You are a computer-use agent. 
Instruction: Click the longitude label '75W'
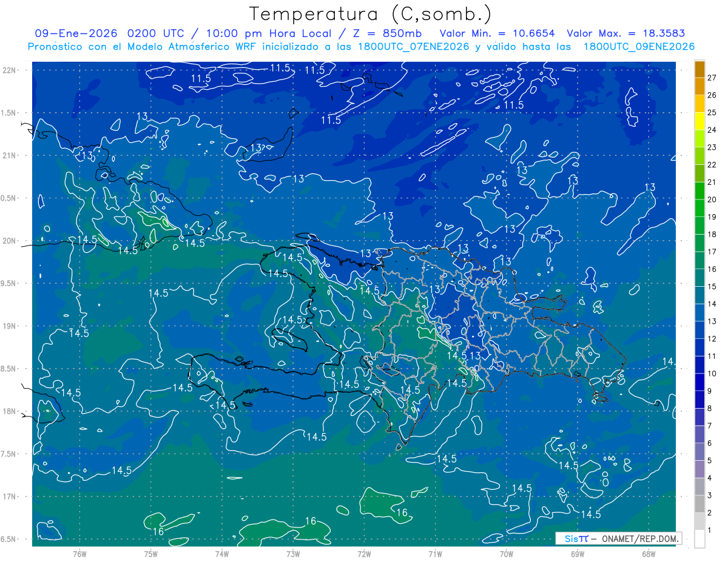pos(151,554)
